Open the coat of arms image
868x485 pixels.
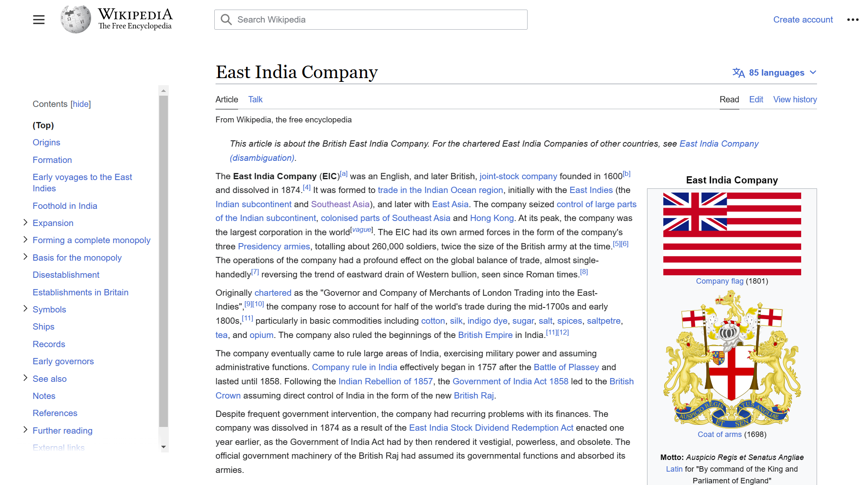tap(732, 359)
